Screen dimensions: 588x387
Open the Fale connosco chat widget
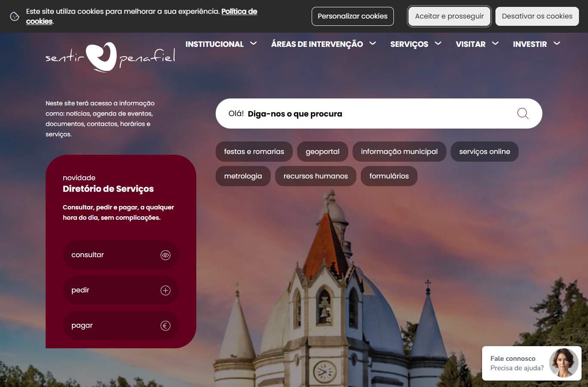[x=532, y=363]
